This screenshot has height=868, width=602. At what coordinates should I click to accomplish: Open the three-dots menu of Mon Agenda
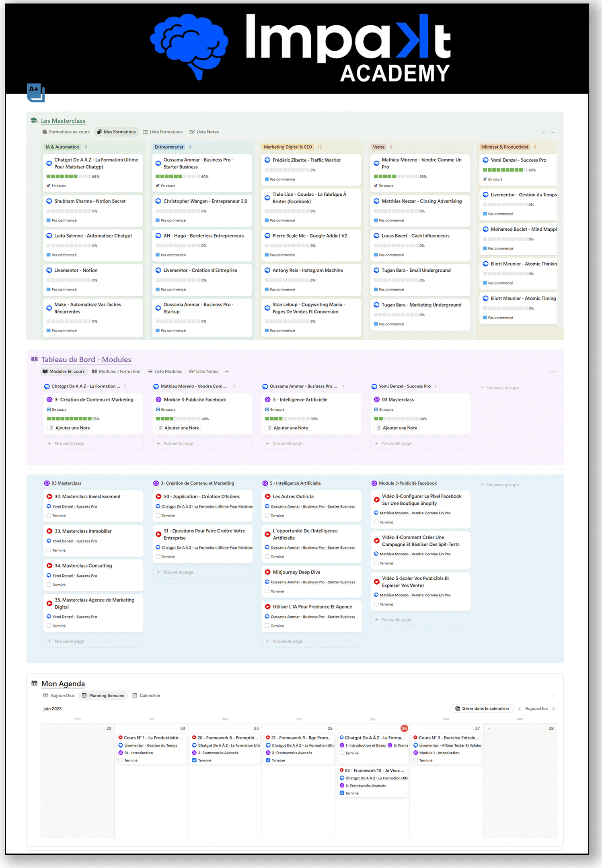click(x=553, y=696)
